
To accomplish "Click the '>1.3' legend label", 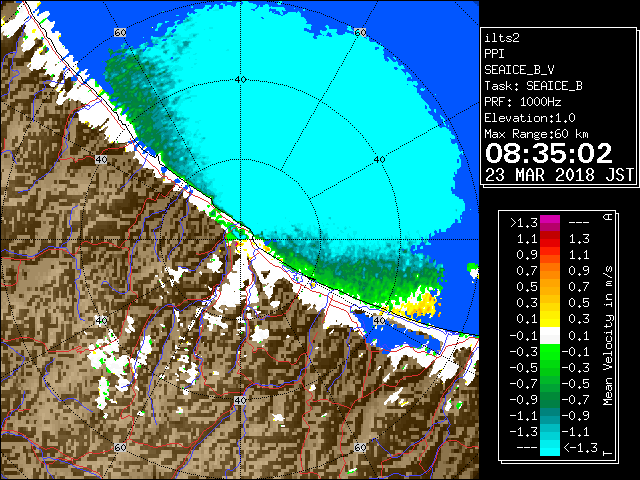I will coord(523,223).
